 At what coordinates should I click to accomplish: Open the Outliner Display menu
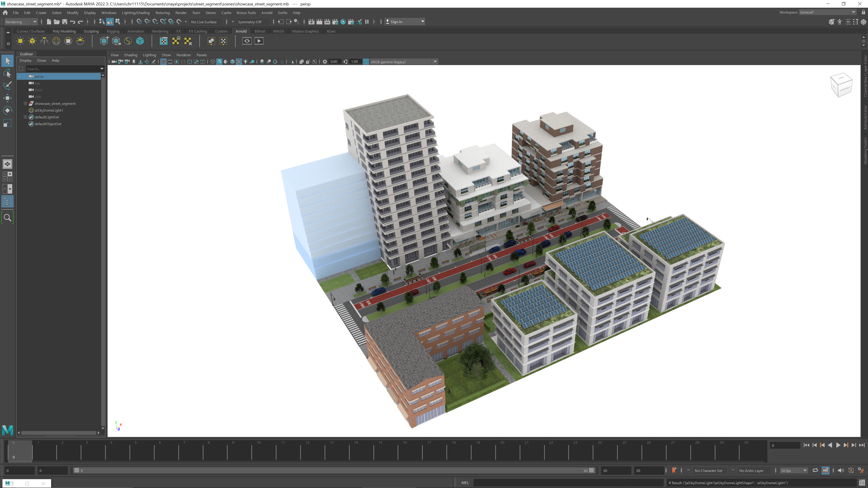[x=25, y=61]
